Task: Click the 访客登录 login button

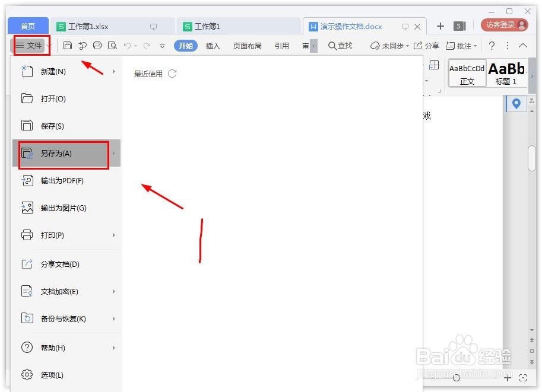Action: [x=502, y=25]
